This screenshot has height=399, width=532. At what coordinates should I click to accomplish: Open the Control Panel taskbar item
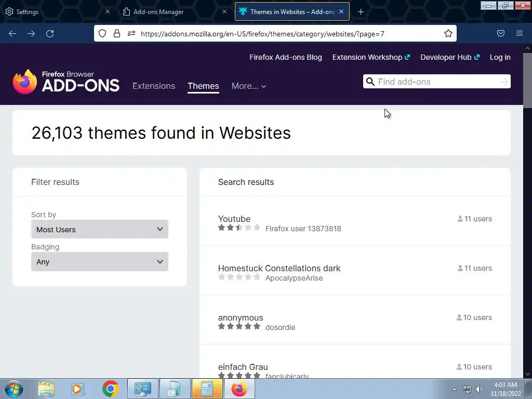coord(142,389)
